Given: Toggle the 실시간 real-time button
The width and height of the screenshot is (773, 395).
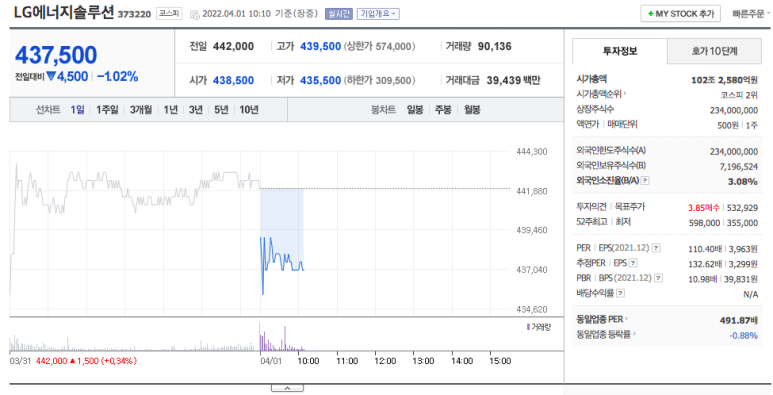Looking at the screenshot, I should [x=338, y=14].
